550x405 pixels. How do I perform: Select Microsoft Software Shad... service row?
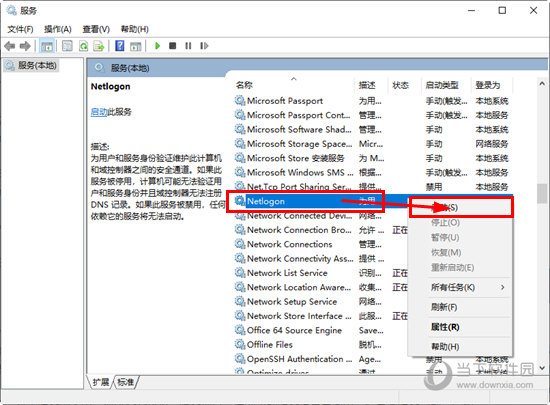[x=373, y=130]
